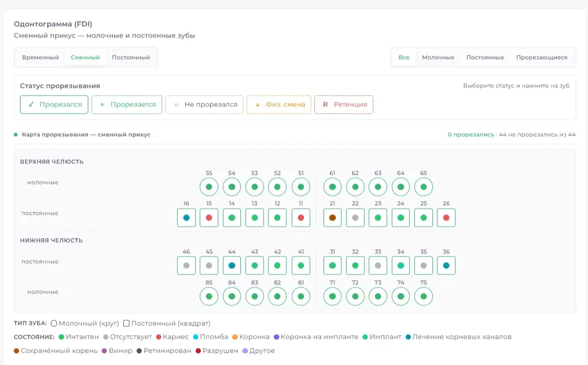Choose the Ретенция status
The image size is (588, 365).
[x=344, y=104]
